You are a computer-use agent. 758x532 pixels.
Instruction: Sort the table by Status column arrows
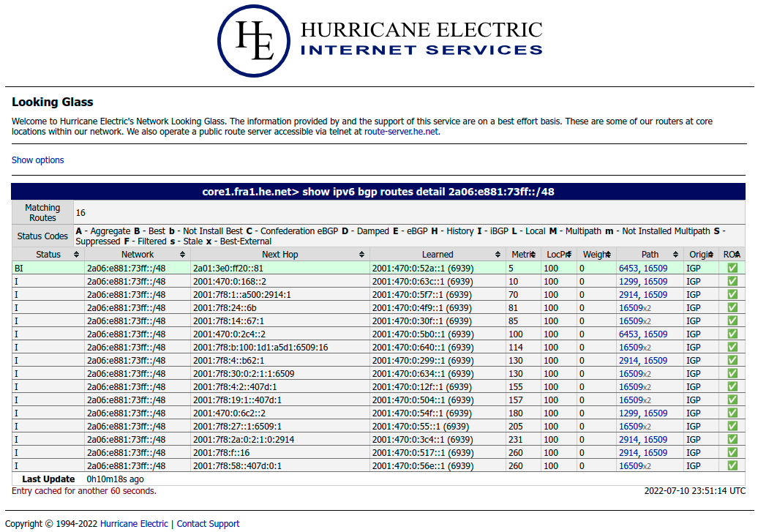pyautogui.click(x=76, y=255)
